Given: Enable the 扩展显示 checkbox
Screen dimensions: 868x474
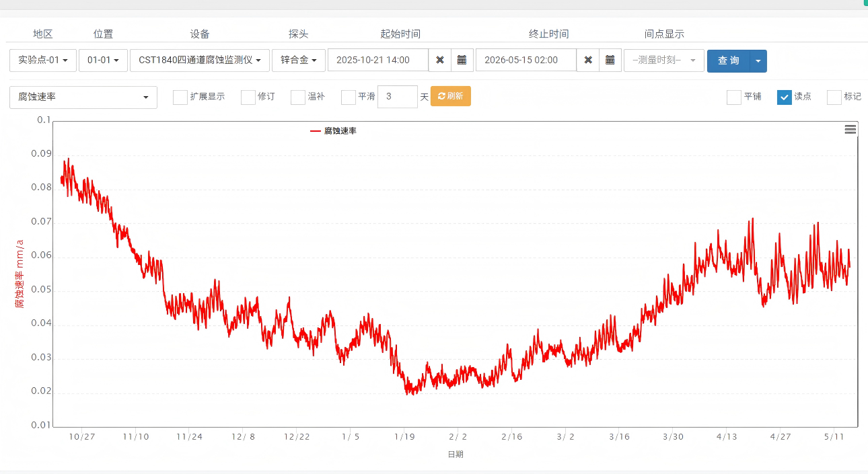Looking at the screenshot, I should (180, 97).
